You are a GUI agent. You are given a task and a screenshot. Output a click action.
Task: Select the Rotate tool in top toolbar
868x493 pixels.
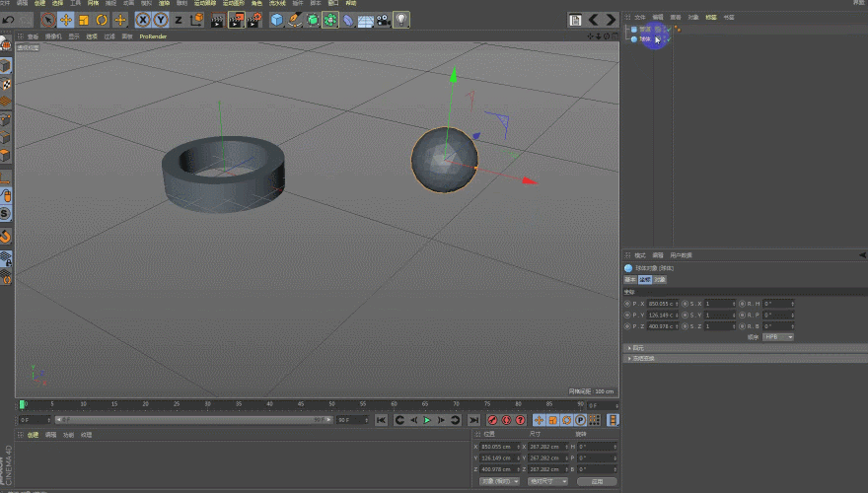pyautogui.click(x=102, y=20)
